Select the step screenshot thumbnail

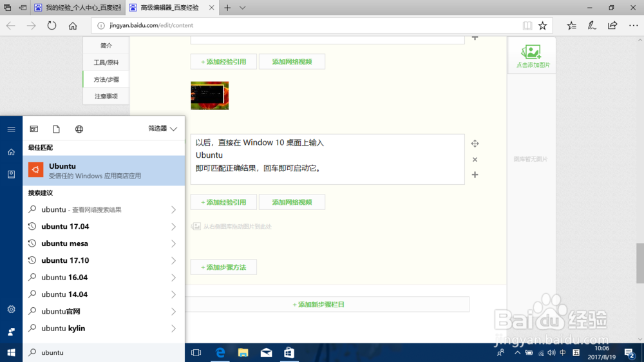[x=209, y=95]
